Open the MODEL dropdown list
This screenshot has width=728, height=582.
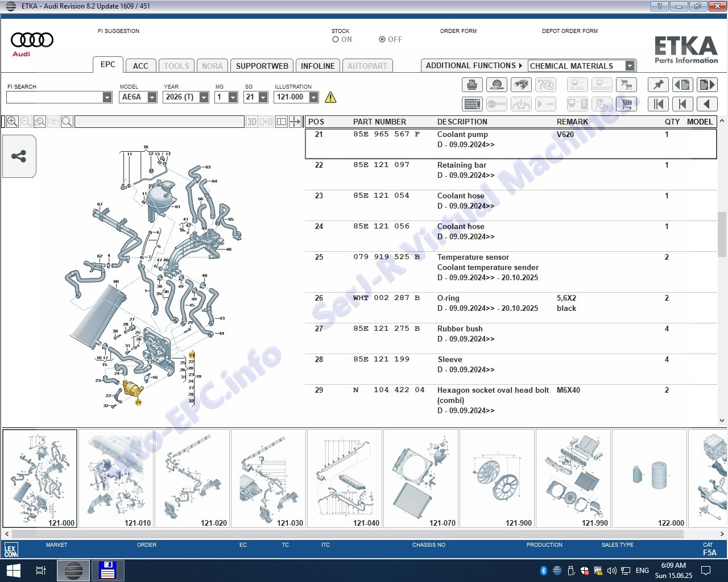point(152,97)
